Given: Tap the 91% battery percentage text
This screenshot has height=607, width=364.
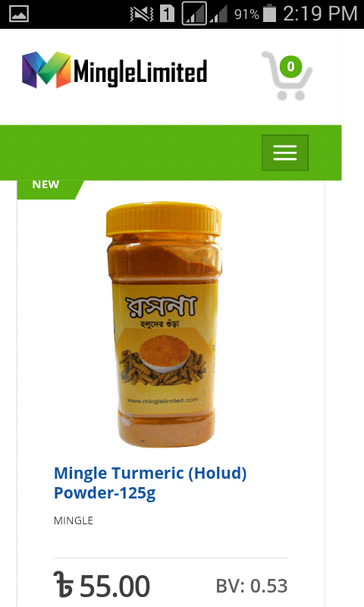Looking at the screenshot, I should pos(246,14).
